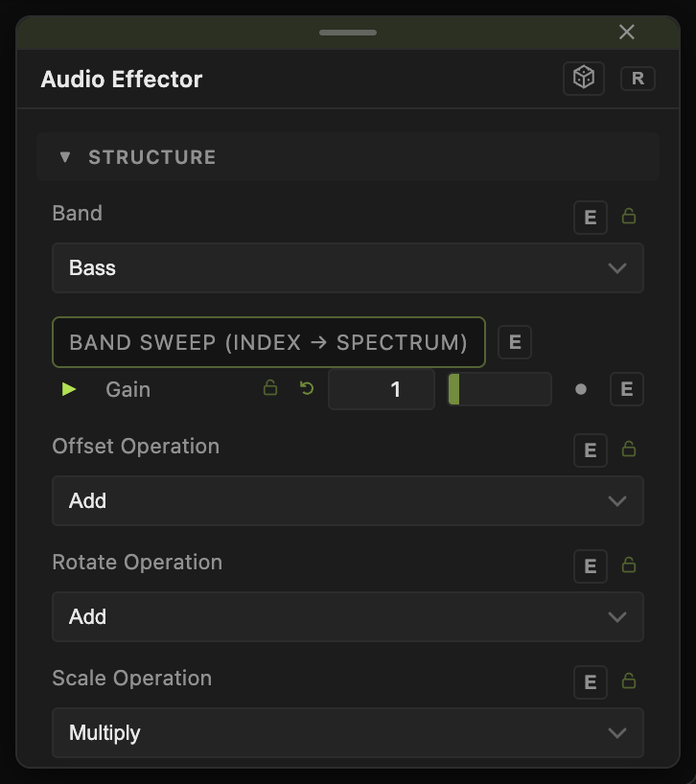This screenshot has height=784, width=696.
Task: Click the E button for Scale Operation
Action: 590,682
